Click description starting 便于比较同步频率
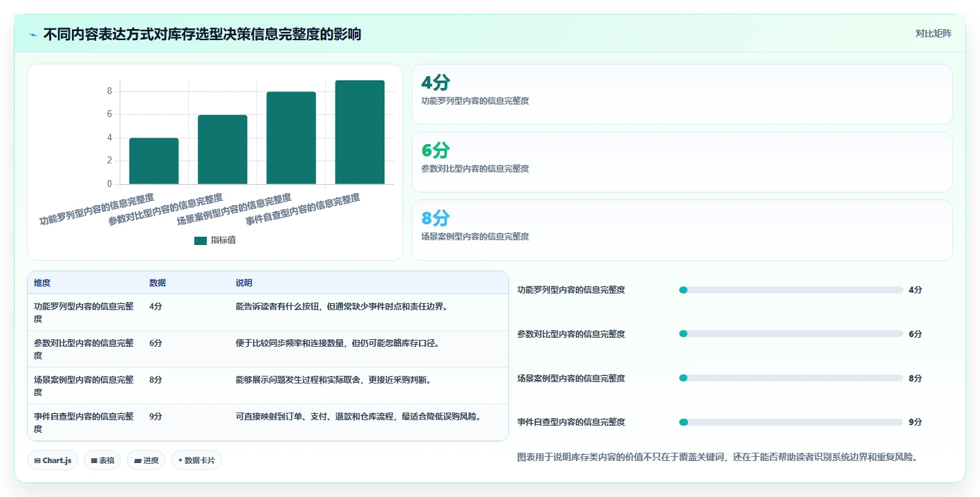This screenshot has width=980, height=497. [338, 343]
